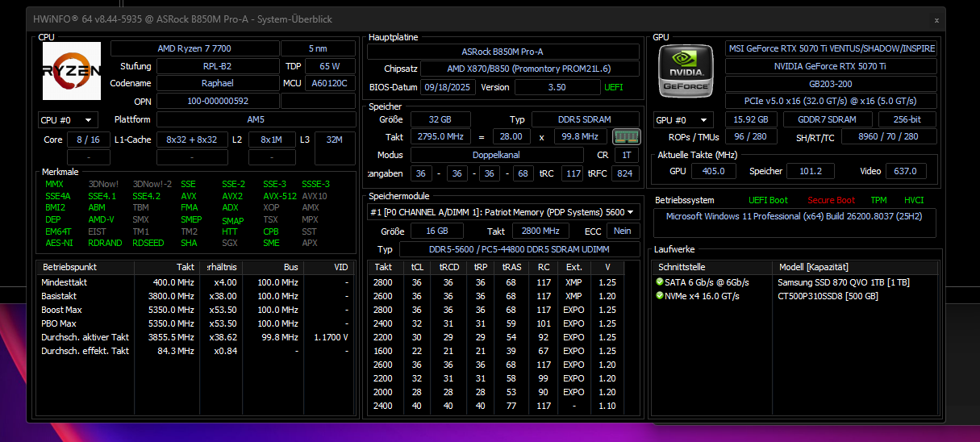Select the MCU value A60120C
Image resolution: width=980 pixels, height=442 pixels.
pyautogui.click(x=329, y=83)
